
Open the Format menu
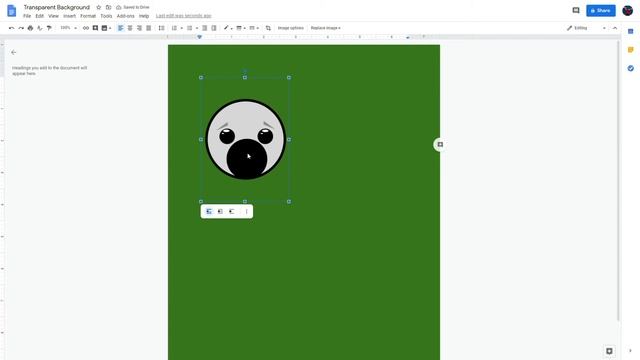(88, 16)
